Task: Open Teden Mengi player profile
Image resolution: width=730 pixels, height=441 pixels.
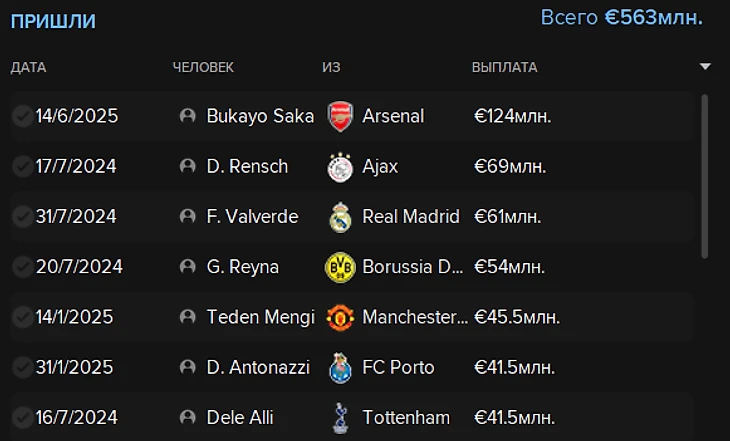Action: pos(260,317)
